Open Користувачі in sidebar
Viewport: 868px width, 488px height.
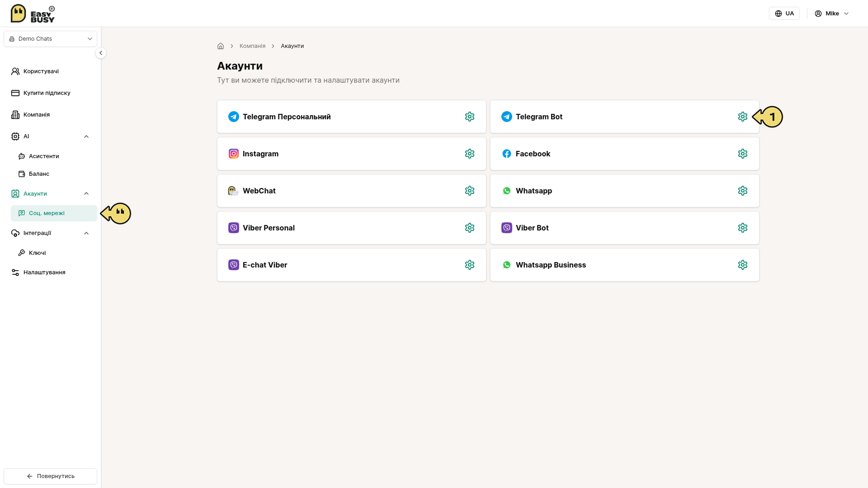50,71
